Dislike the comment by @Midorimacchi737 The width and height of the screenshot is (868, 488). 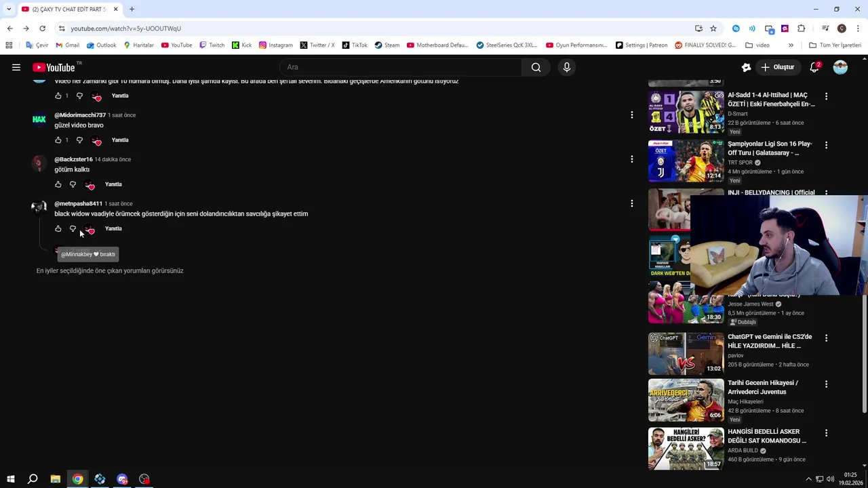[79, 140]
